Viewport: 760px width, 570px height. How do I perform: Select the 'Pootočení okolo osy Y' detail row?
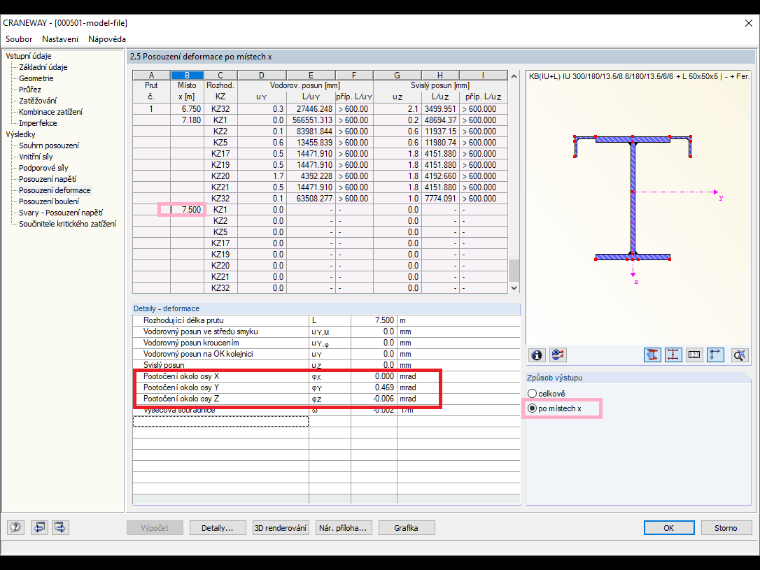(x=326, y=388)
